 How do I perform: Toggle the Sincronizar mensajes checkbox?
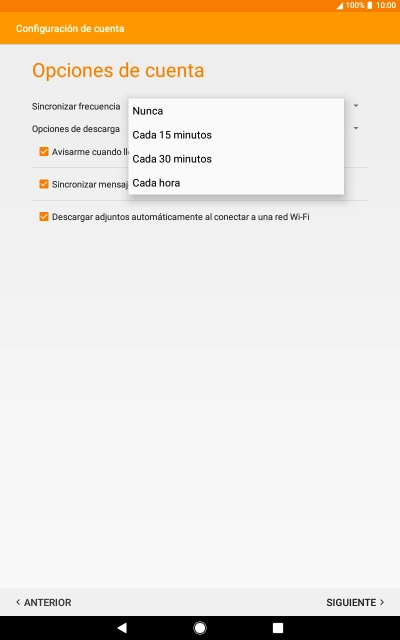click(x=44, y=184)
